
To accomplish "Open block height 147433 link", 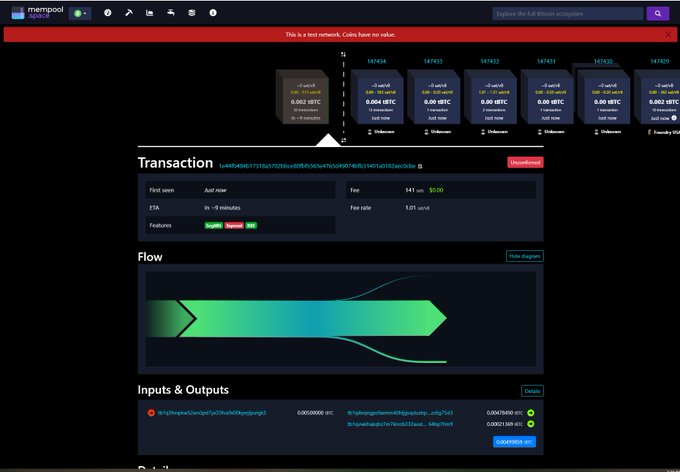I will [x=433, y=62].
